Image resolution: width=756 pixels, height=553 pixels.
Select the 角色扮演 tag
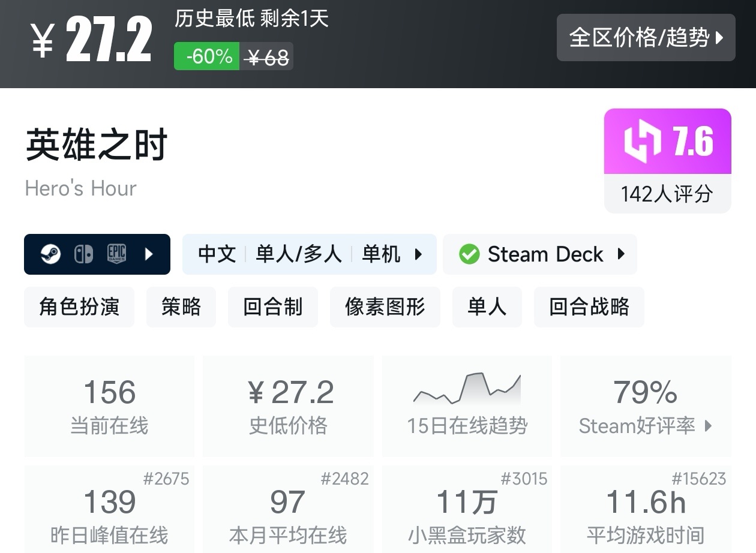click(x=79, y=307)
